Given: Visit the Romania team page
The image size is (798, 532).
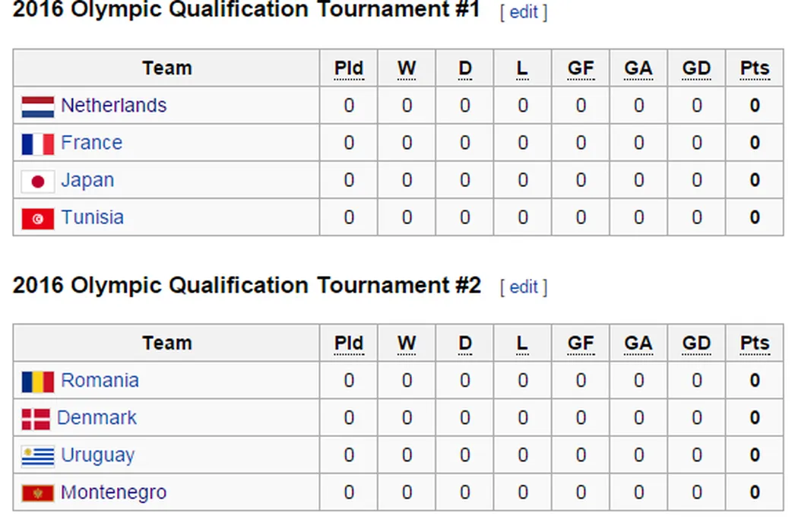Looking at the screenshot, I should 100,380.
